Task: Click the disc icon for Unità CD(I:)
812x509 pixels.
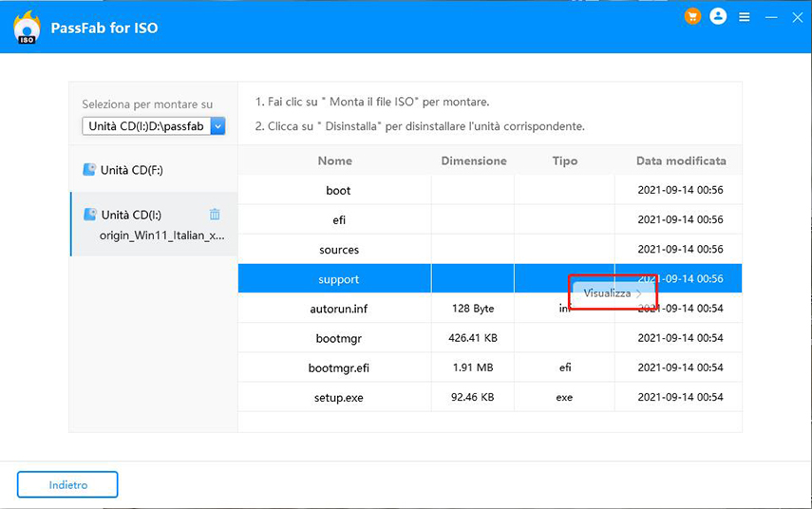Action: coord(88,215)
